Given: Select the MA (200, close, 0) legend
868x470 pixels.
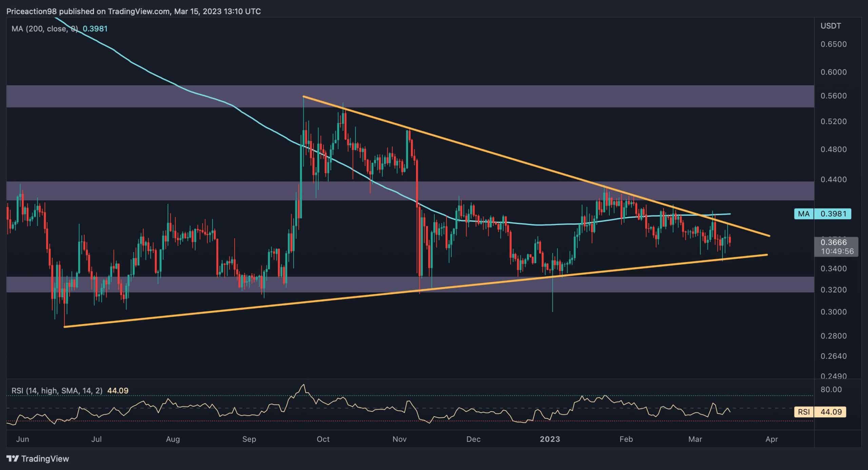Looking at the screenshot, I should (44, 29).
